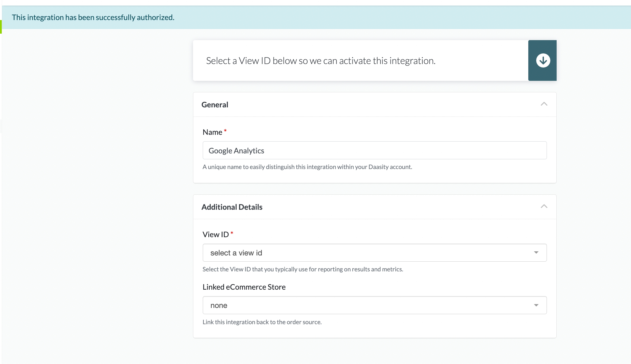
Task: Click the Name field label
Action: point(212,132)
